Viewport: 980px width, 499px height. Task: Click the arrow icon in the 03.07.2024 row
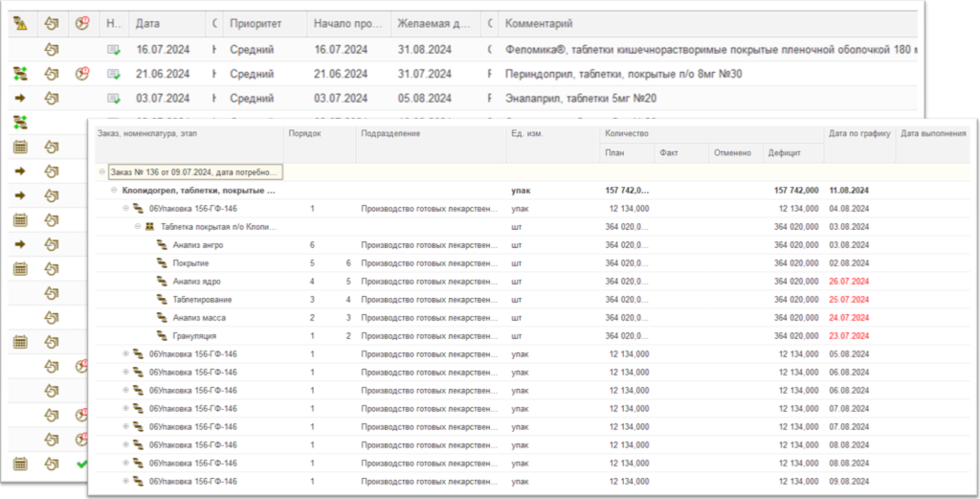point(20,99)
